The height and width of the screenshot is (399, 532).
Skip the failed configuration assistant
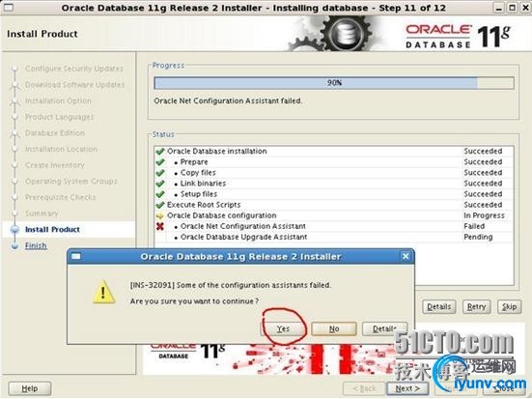pyautogui.click(x=509, y=306)
